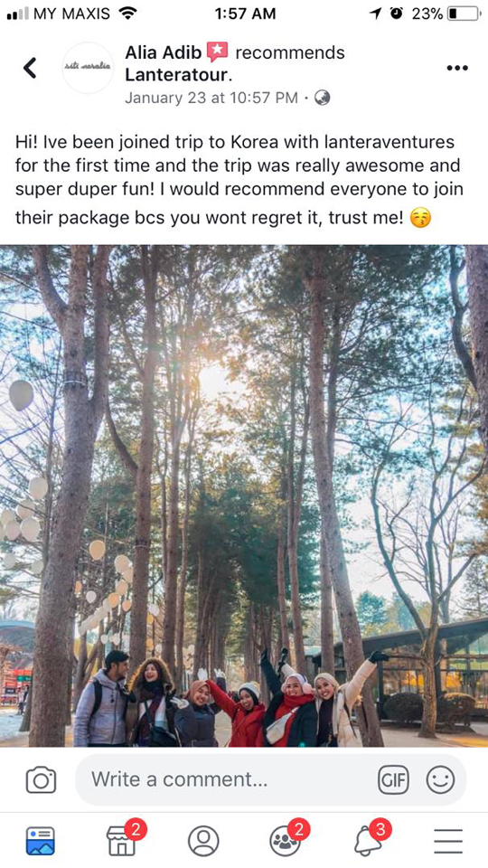Open the Groups tab icon
Screen dimensions: 488x868
(x=286, y=839)
